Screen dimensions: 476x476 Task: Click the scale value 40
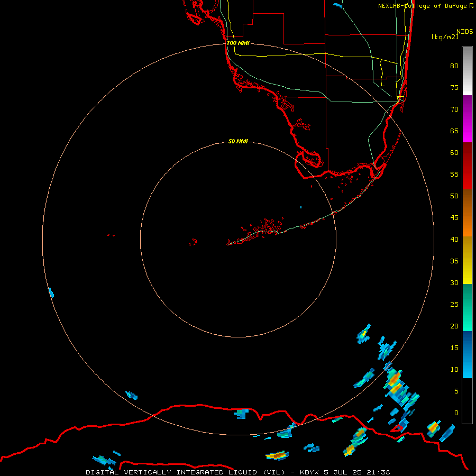click(x=454, y=240)
